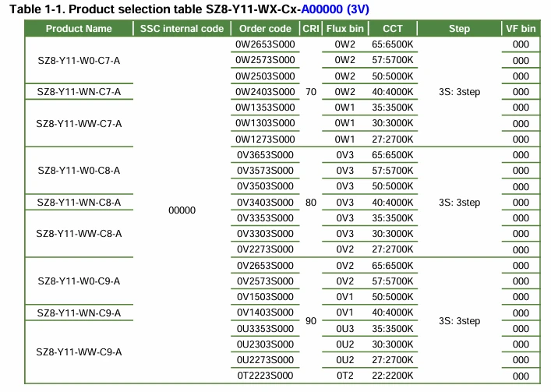Select product name SZ8-Y11-WN-C9-A
551x392 pixels.
[x=79, y=313]
